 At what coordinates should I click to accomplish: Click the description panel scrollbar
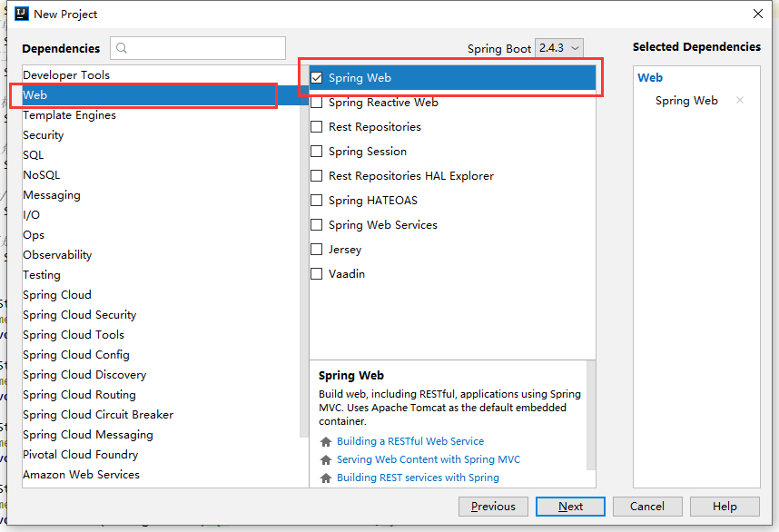[591, 415]
